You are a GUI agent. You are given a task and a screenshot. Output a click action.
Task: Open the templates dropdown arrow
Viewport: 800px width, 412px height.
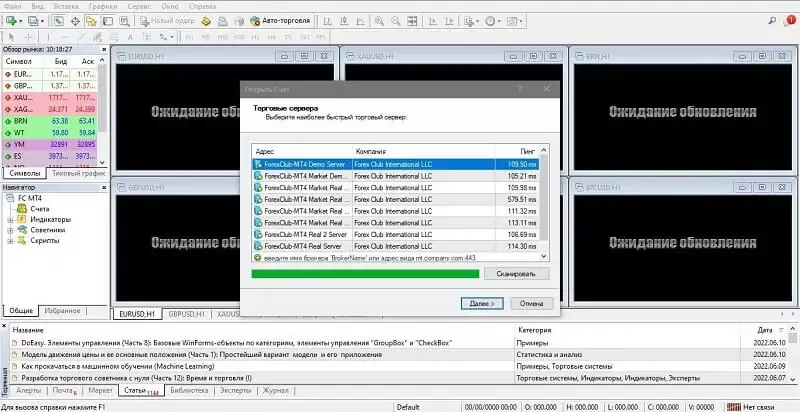click(x=520, y=21)
